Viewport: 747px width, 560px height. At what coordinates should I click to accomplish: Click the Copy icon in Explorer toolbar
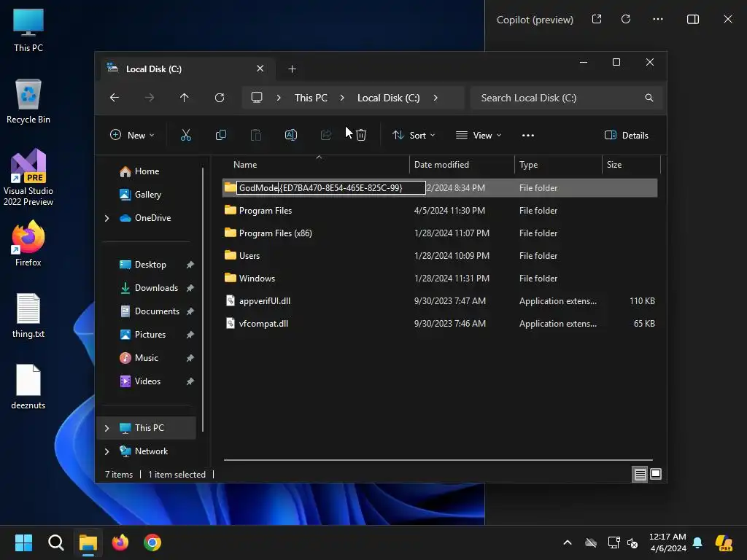click(x=220, y=135)
